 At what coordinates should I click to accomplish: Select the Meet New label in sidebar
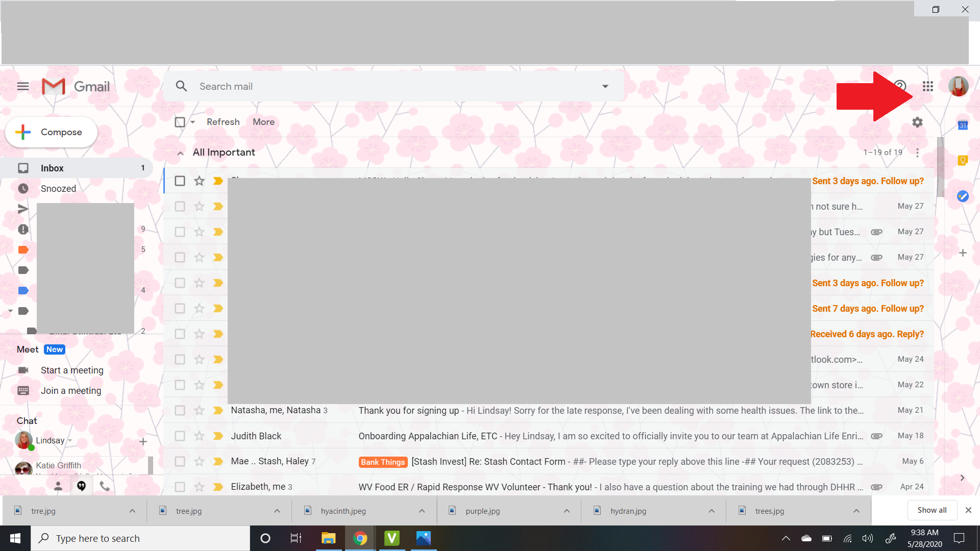[54, 348]
